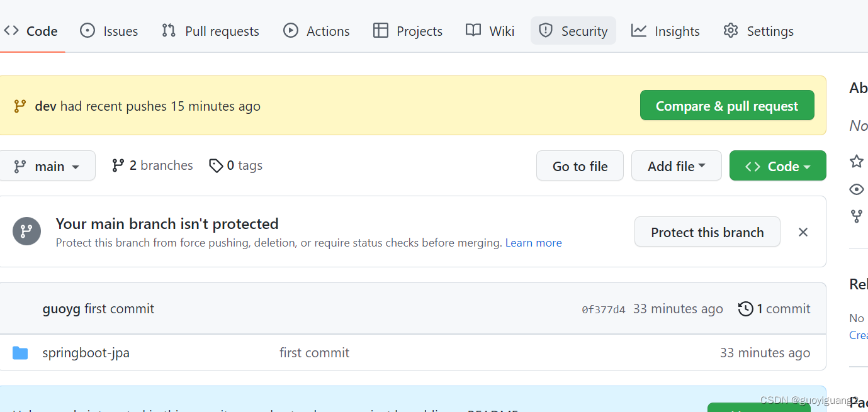The image size is (868, 412).
Task: Click the gear icon on Settings tab
Action: (x=730, y=30)
